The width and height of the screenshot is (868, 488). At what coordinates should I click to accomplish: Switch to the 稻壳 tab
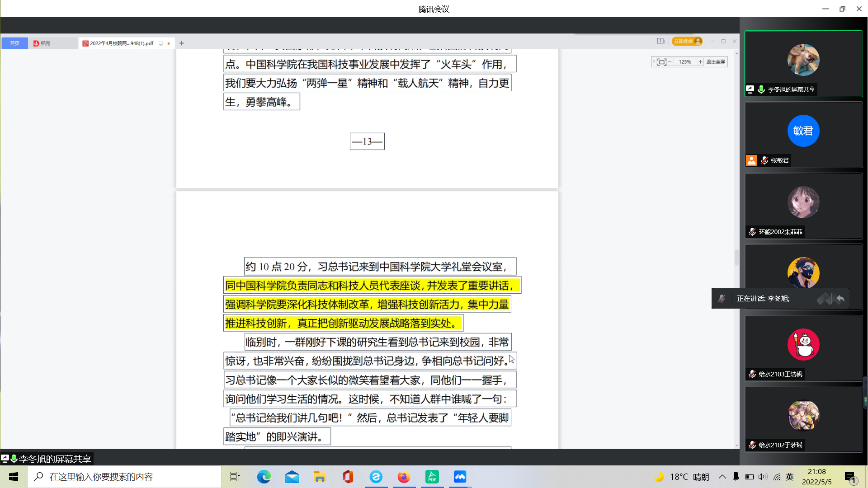tap(42, 43)
